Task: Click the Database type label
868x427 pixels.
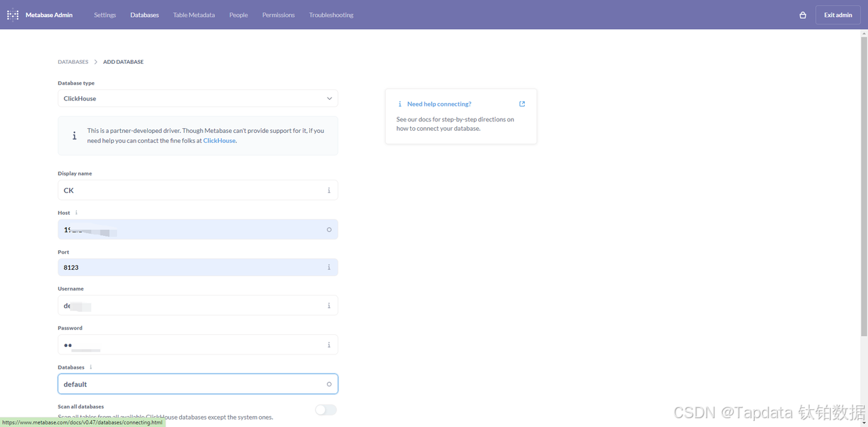Action: [76, 83]
